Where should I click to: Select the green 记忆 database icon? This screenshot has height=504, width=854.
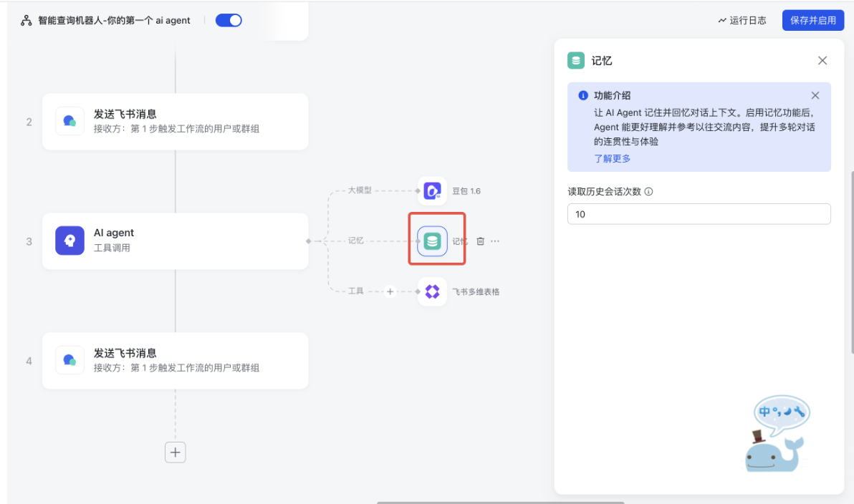(432, 241)
